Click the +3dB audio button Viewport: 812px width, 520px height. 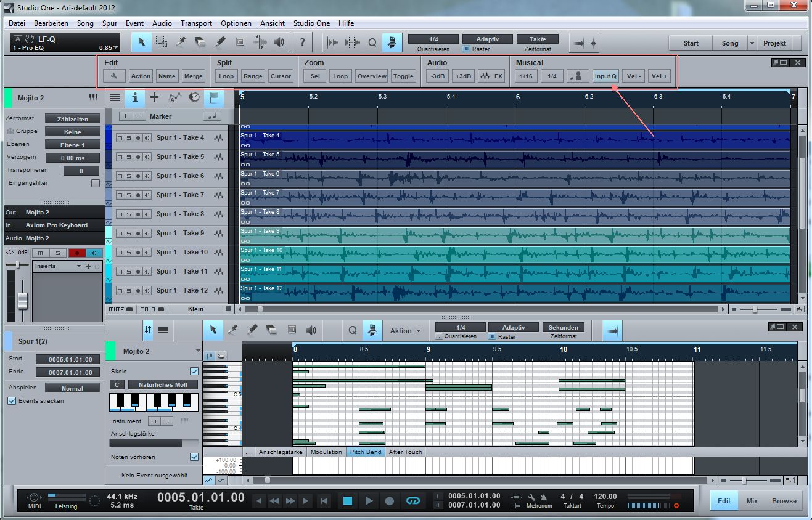[x=462, y=76]
